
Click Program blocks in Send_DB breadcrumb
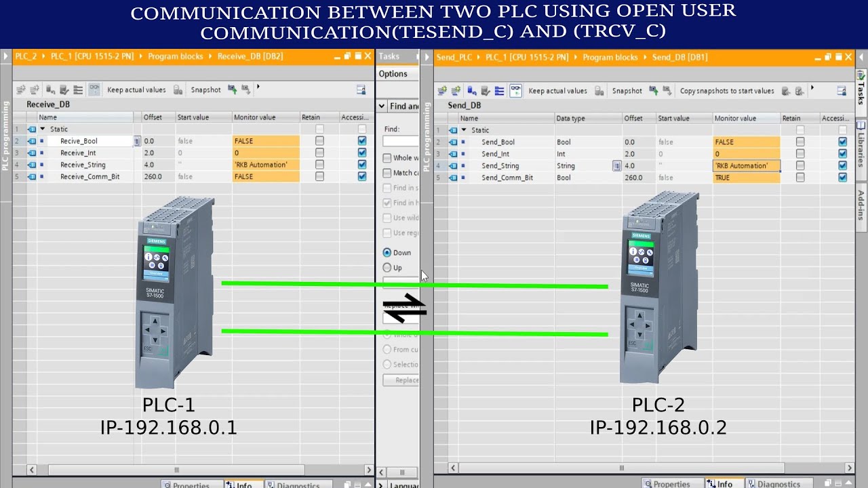pos(610,57)
